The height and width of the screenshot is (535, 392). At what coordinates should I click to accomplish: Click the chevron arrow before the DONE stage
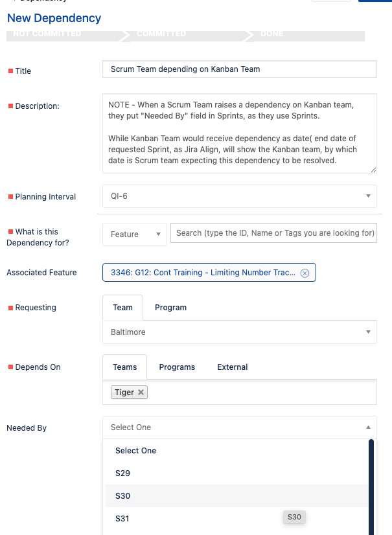(248, 36)
